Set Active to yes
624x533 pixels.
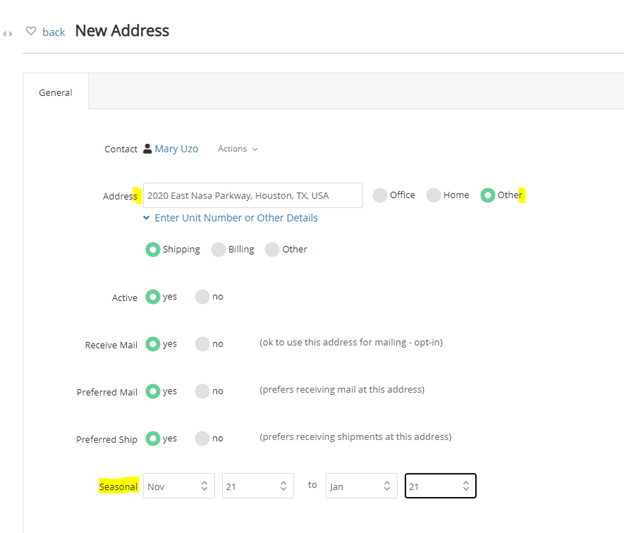click(x=153, y=297)
